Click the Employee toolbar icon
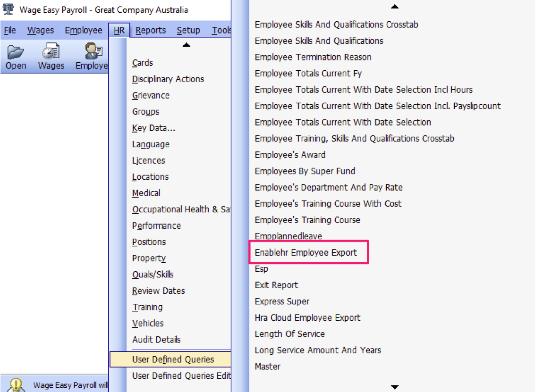This screenshot has width=535, height=392. coord(93,51)
